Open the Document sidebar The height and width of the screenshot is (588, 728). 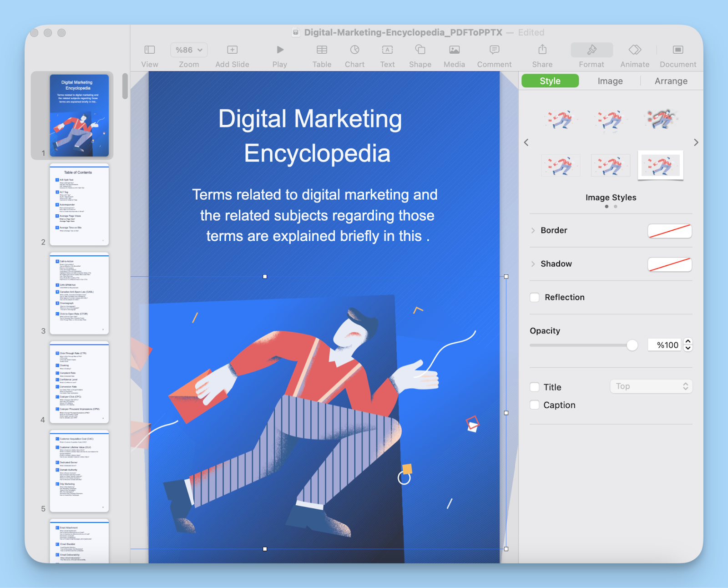(677, 55)
